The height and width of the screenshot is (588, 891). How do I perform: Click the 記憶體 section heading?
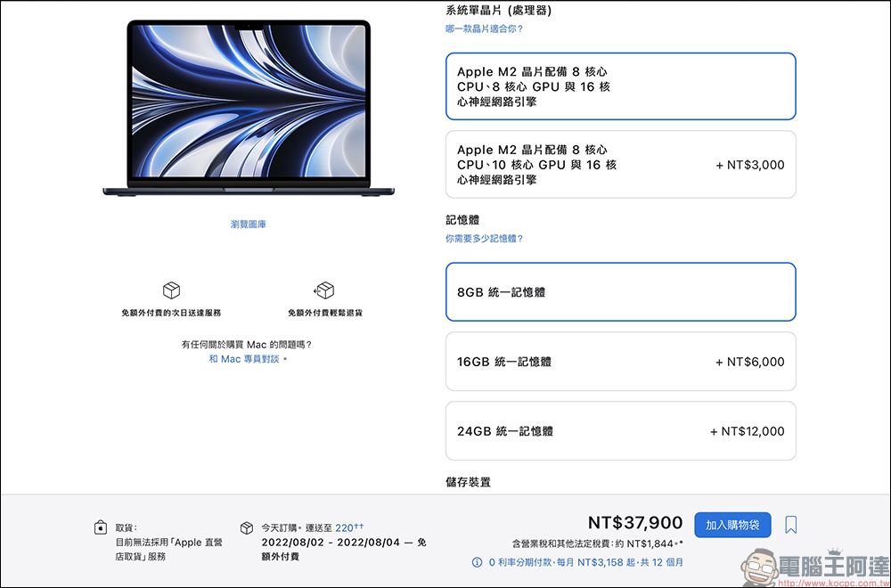click(462, 220)
